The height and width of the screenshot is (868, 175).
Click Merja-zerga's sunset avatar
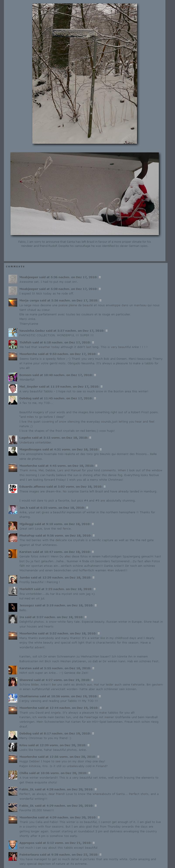[13, 302]
